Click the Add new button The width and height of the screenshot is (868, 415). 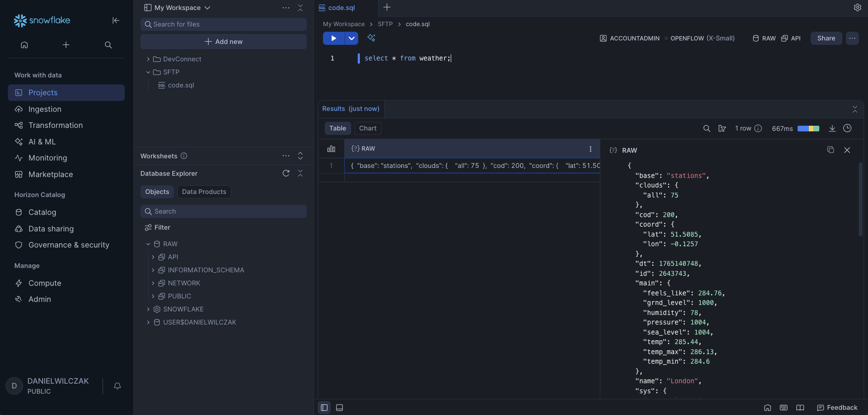click(x=223, y=42)
